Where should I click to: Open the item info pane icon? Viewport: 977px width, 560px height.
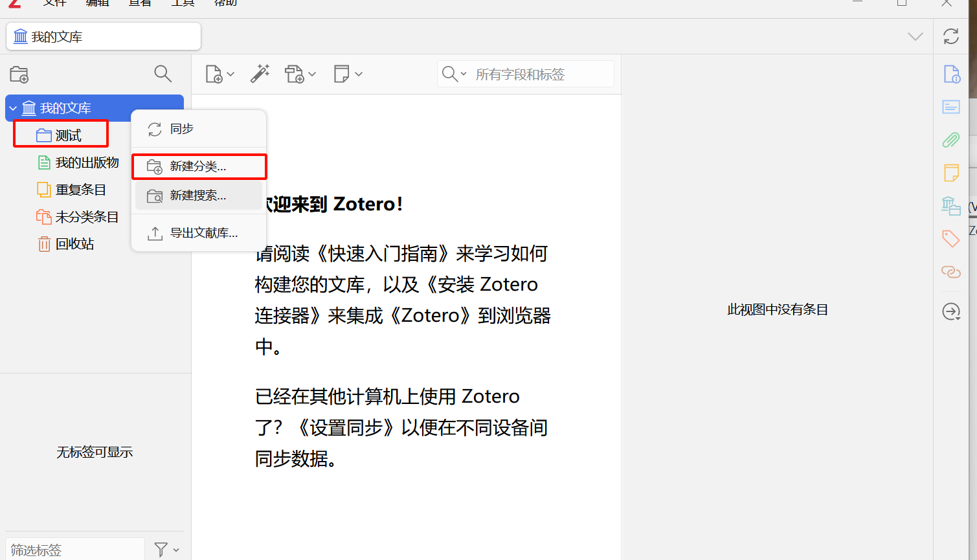[x=951, y=74]
